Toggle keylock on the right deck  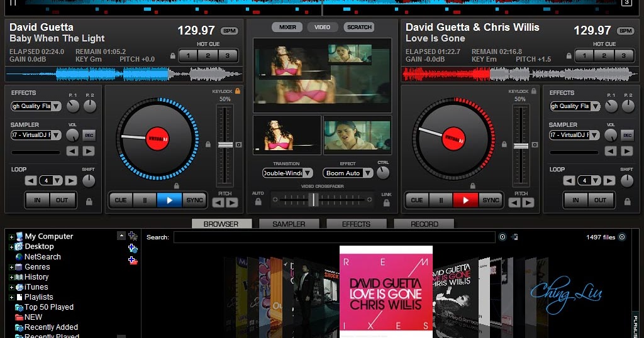pos(533,91)
